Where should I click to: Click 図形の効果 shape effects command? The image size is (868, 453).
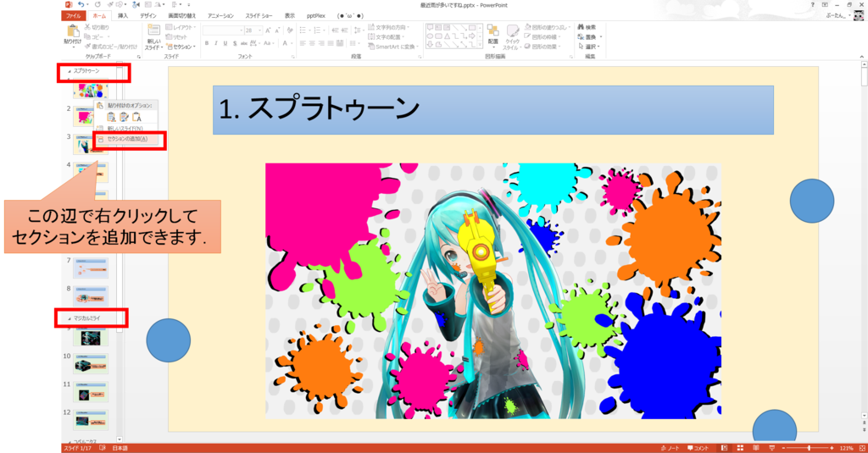tap(542, 47)
